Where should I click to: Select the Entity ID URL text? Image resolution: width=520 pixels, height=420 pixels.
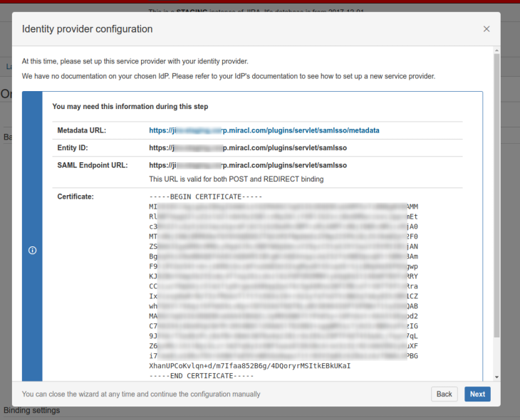[x=248, y=148]
